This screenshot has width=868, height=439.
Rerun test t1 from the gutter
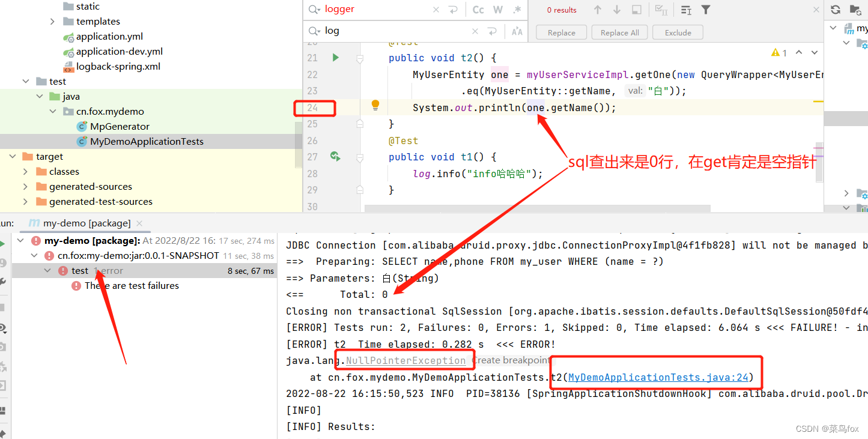pos(335,157)
